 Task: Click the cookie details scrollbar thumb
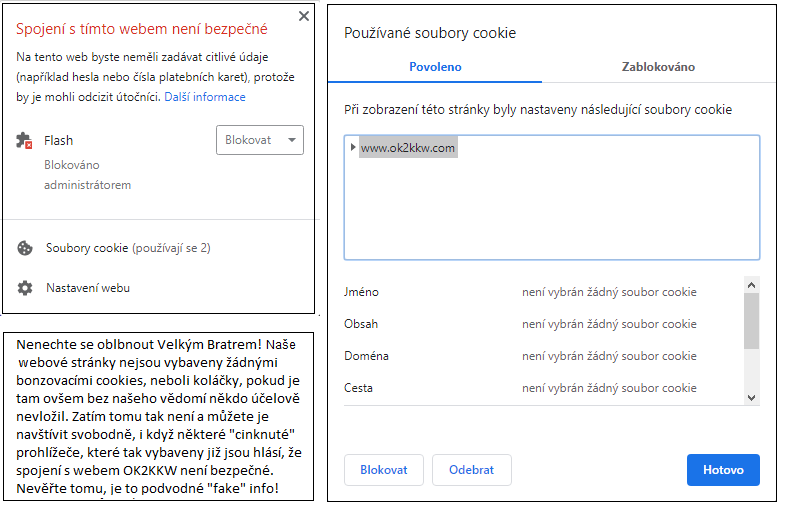751,321
